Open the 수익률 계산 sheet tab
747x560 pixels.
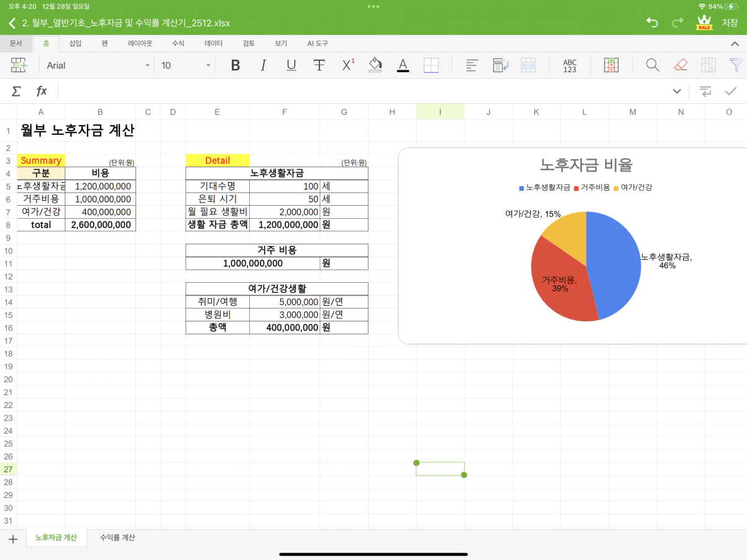(117, 538)
